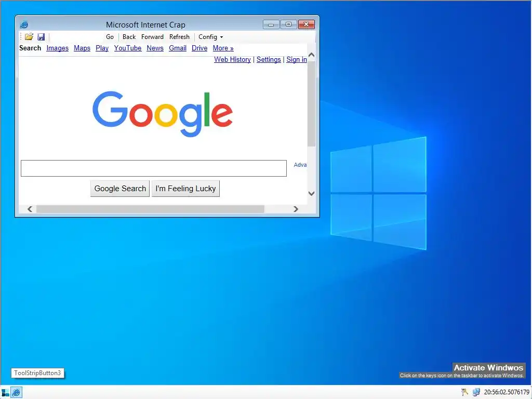Close the Microsoft Internet Crap window
Screen dimensions: 532x399
pos(307,24)
